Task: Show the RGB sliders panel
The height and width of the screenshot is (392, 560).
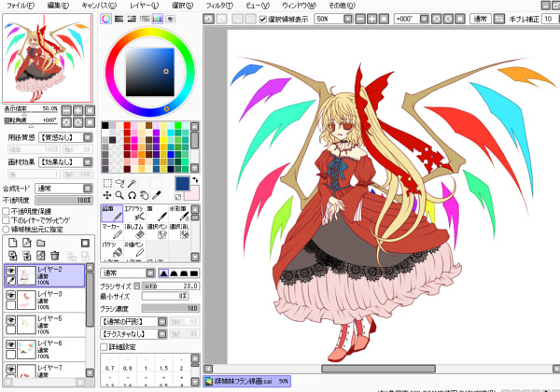Action: point(119,19)
